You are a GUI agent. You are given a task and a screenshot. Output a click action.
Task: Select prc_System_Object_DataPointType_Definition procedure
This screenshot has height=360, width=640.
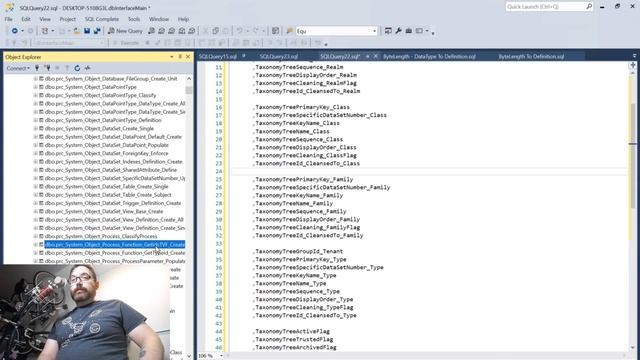click(103, 120)
